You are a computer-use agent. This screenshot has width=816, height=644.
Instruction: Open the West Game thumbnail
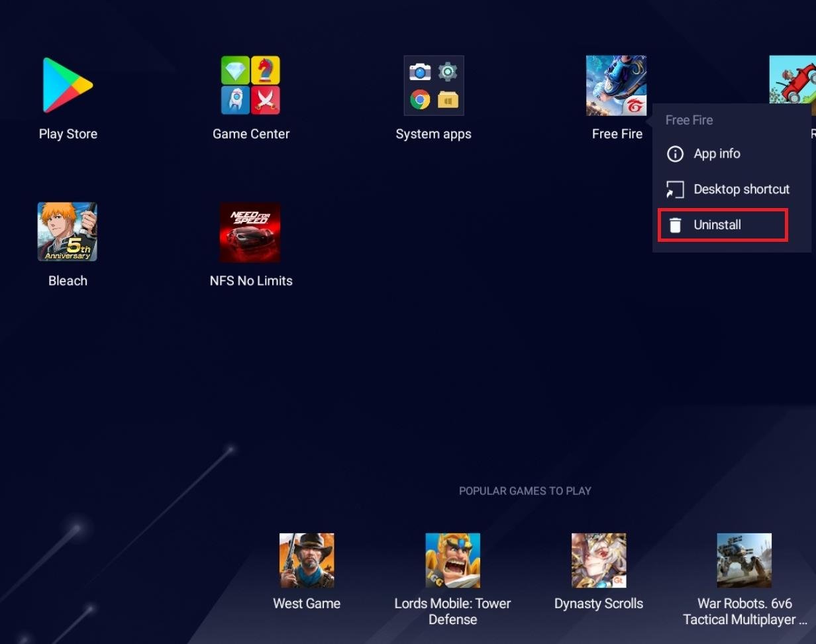[307, 560]
